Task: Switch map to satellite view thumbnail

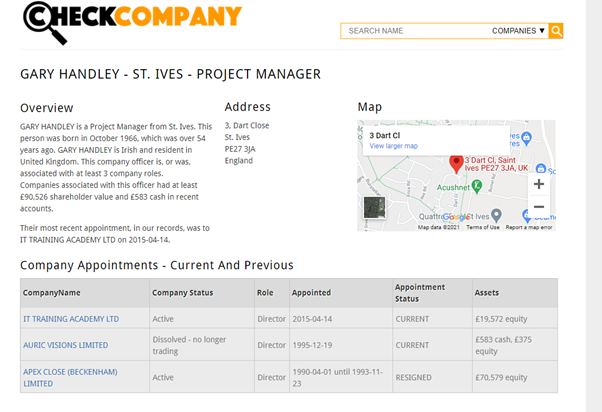Action: click(374, 208)
